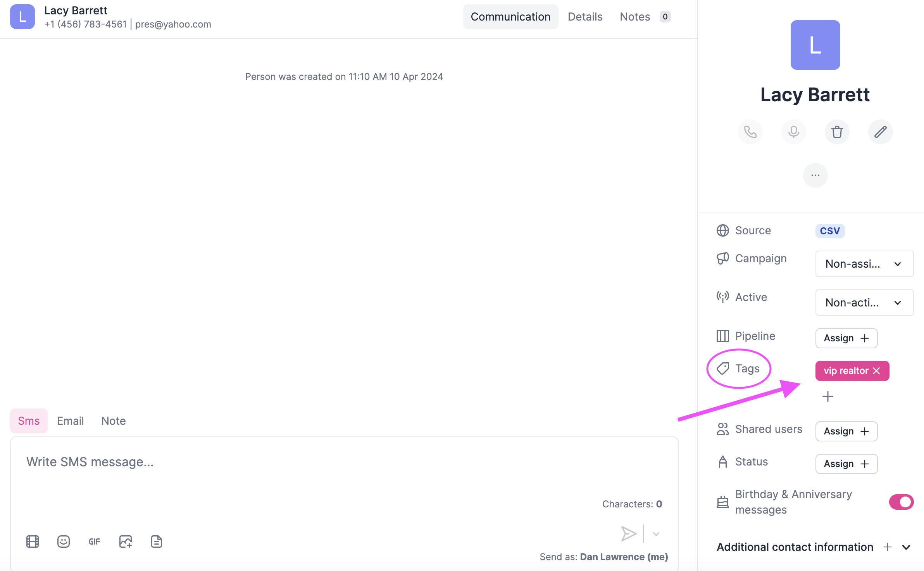The width and height of the screenshot is (924, 571).
Task: Select the microphone icon for Lacy Barrett
Action: [x=794, y=132]
